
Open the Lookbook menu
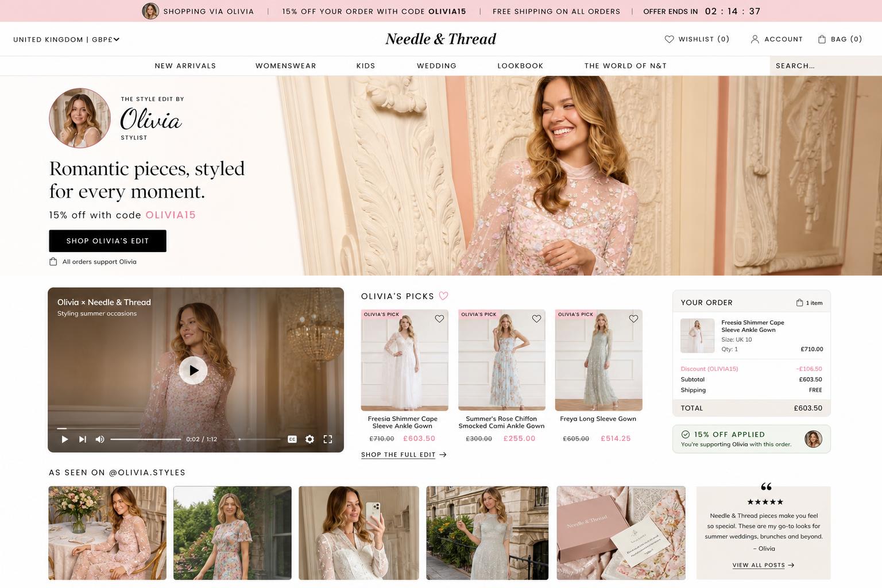point(520,66)
